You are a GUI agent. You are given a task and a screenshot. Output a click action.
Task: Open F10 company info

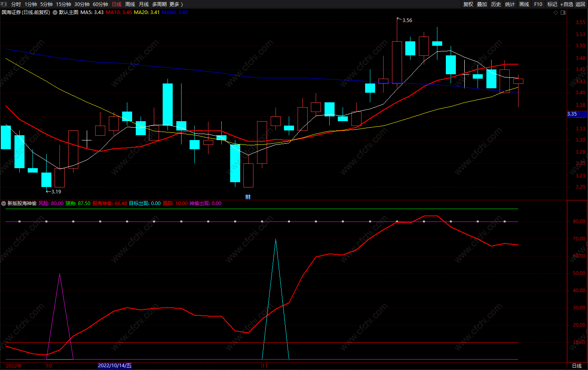click(x=538, y=4)
